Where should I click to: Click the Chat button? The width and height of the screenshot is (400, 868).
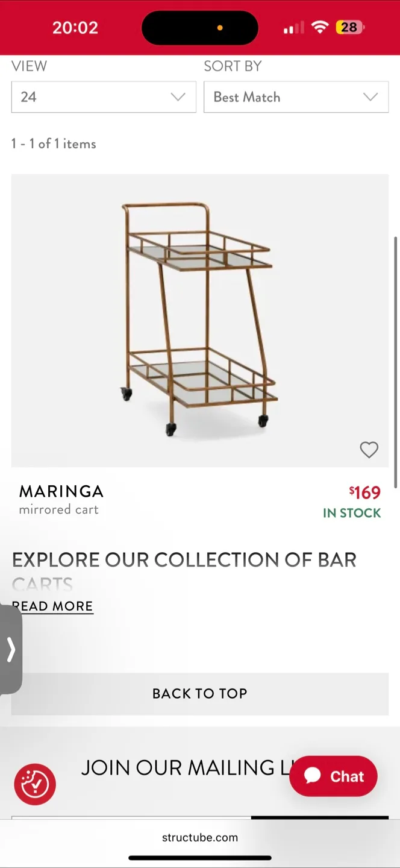(x=333, y=776)
